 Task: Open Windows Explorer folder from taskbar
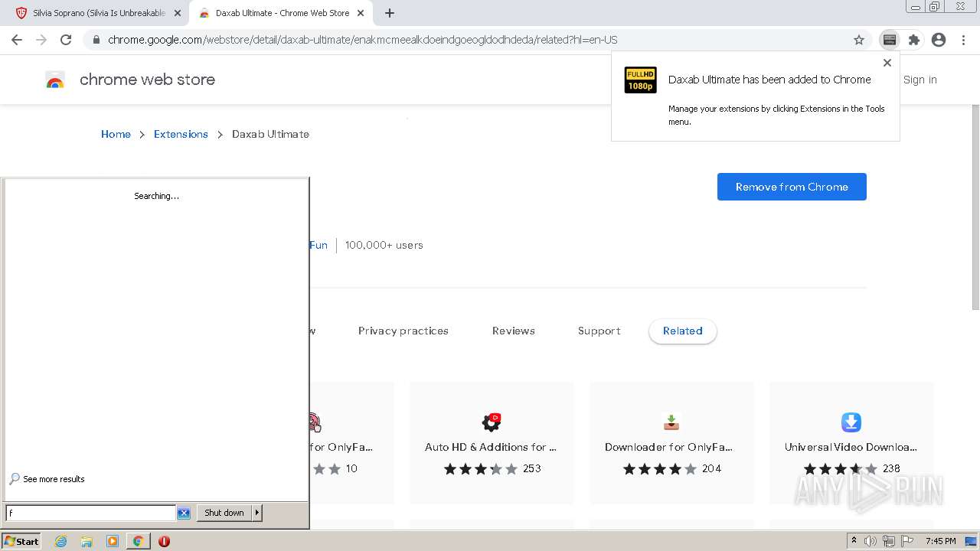(87, 541)
